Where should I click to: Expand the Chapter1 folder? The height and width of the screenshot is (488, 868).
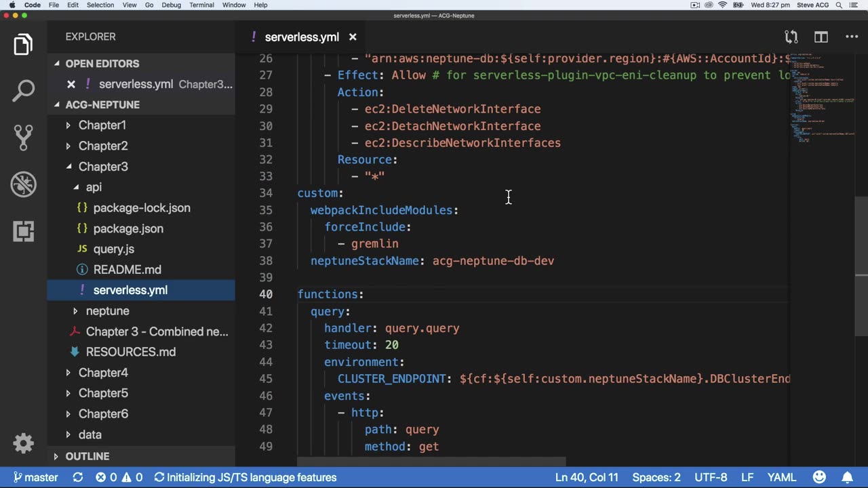coord(102,125)
